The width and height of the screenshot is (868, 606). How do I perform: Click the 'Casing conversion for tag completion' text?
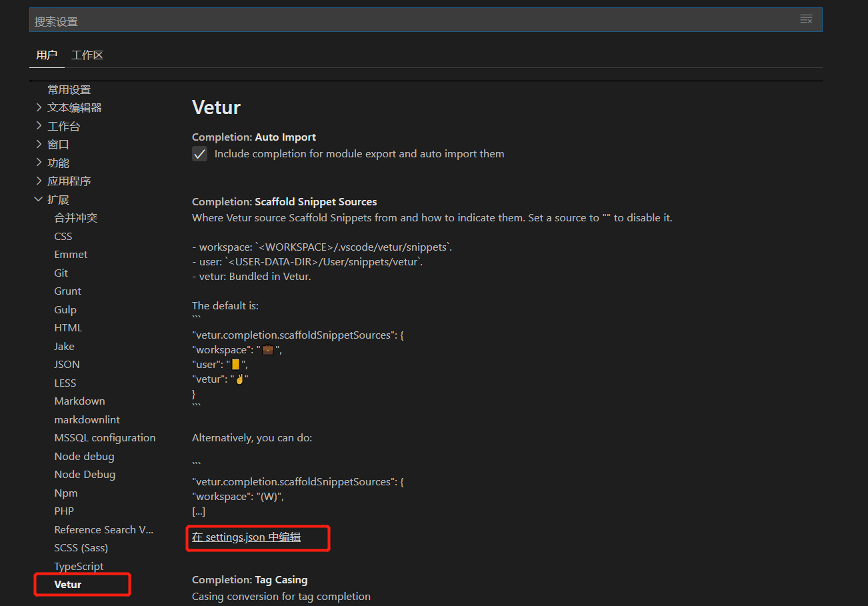tap(281, 596)
